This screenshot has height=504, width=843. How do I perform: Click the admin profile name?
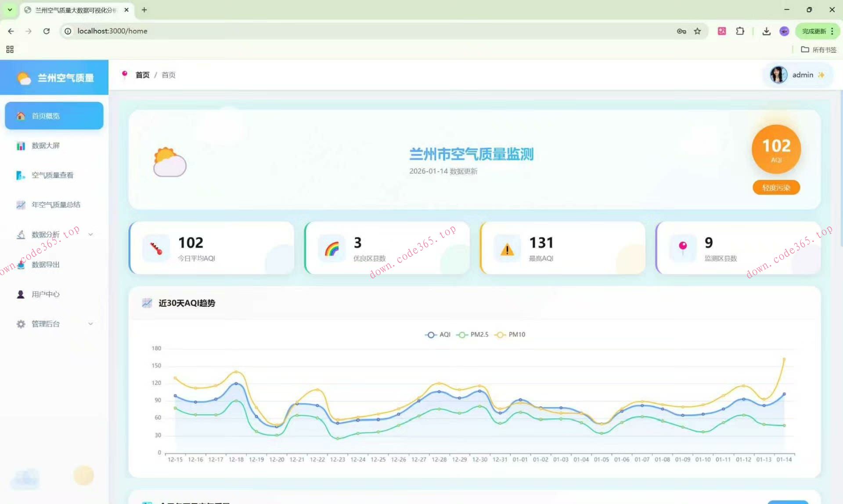pos(802,75)
